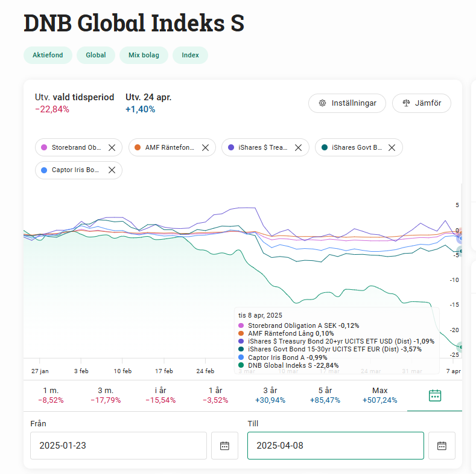Click the Från date input field
The image size is (476, 474).
tap(118, 446)
